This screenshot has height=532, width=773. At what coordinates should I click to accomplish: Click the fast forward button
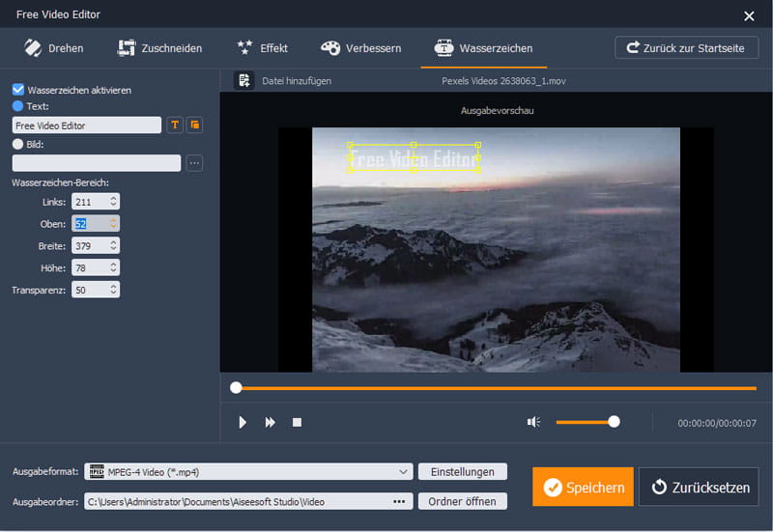[x=271, y=422]
